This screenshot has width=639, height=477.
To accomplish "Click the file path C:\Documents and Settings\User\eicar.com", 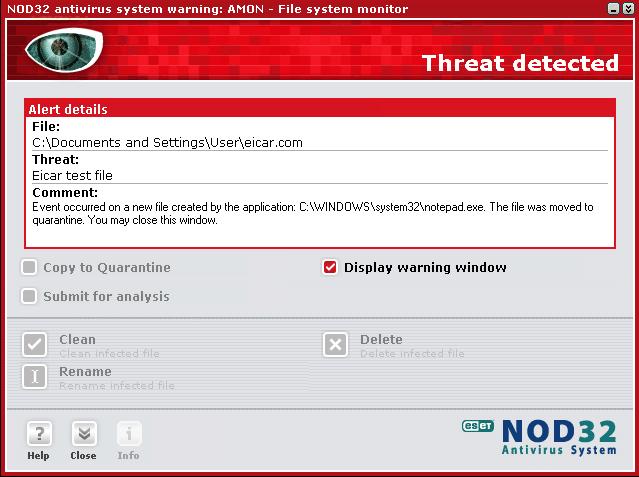I will click(x=167, y=143).
